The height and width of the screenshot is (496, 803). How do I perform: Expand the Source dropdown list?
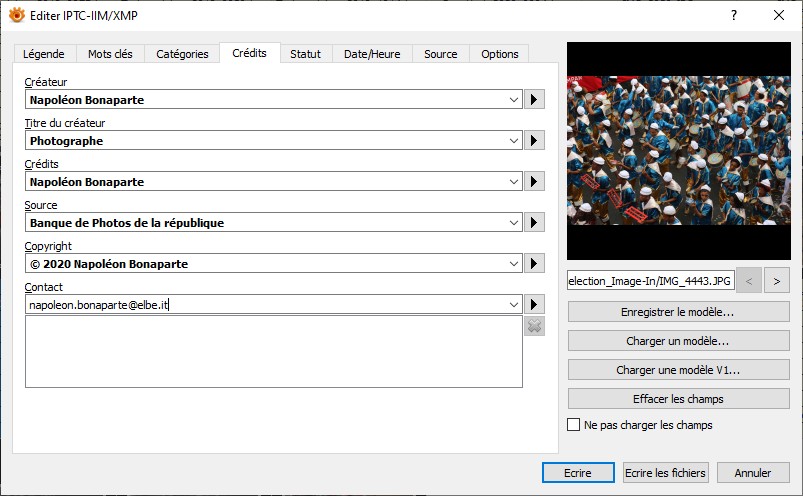(x=514, y=223)
